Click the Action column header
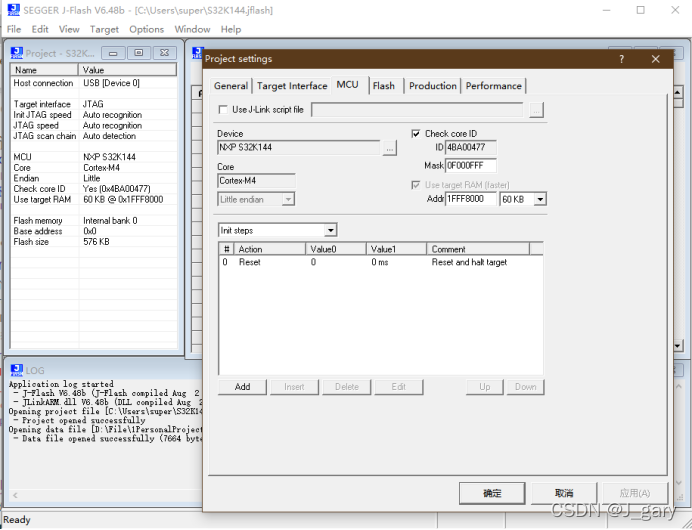Screen dimensions: 692x530 point(270,249)
